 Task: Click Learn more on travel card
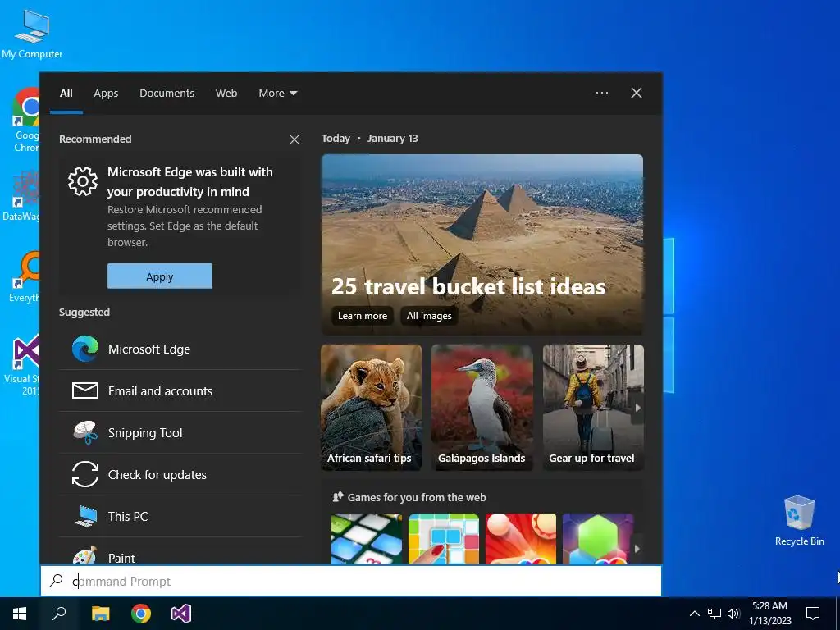[x=362, y=316]
